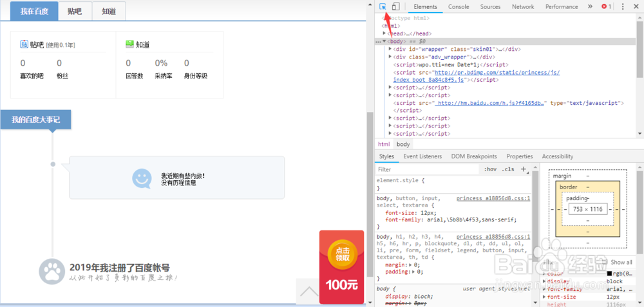The width and height of the screenshot is (644, 307).
Task: Collapse the body node in the DOM tree
Action: pos(384,41)
